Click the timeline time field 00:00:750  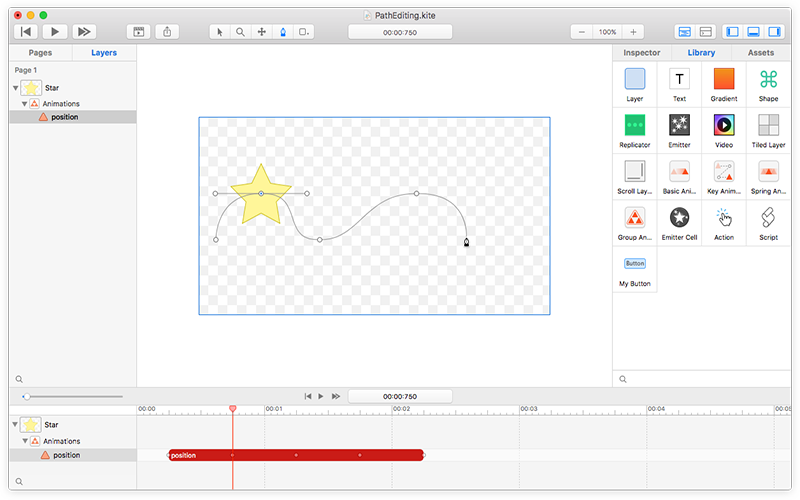pyautogui.click(x=400, y=396)
